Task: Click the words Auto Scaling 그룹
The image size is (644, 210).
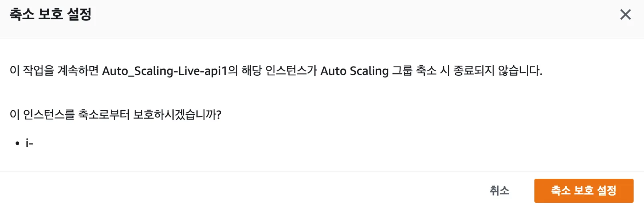Action: coord(366,71)
